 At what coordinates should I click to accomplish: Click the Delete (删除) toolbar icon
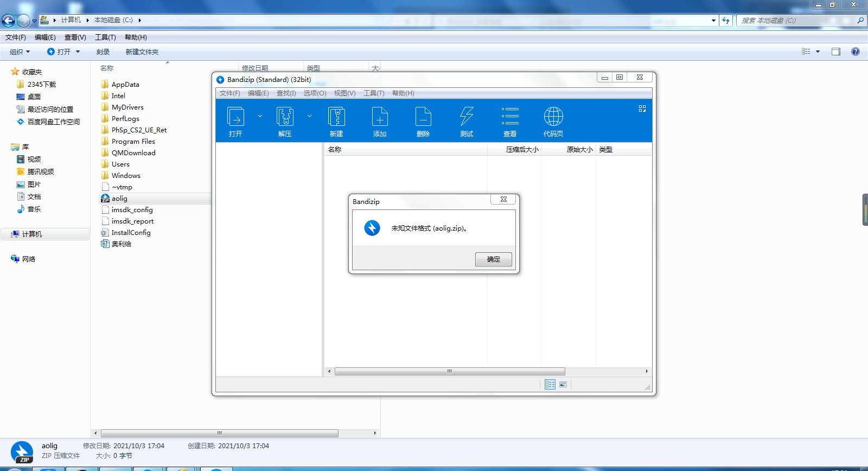(423, 117)
